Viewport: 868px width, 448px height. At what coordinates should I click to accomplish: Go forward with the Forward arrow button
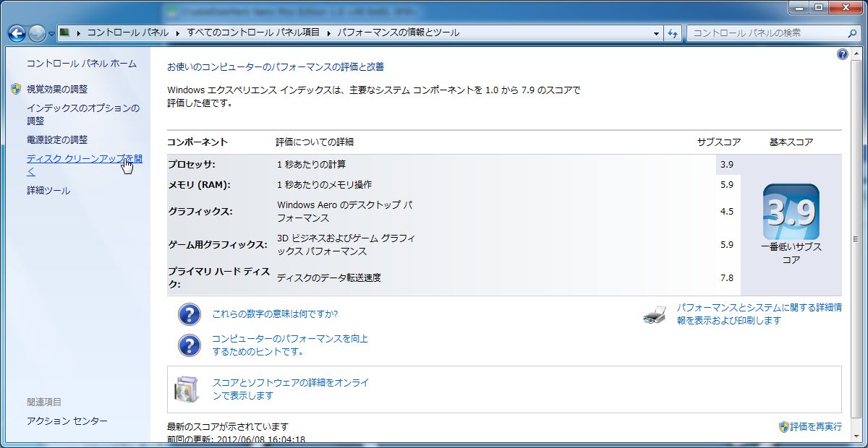pos(37,33)
